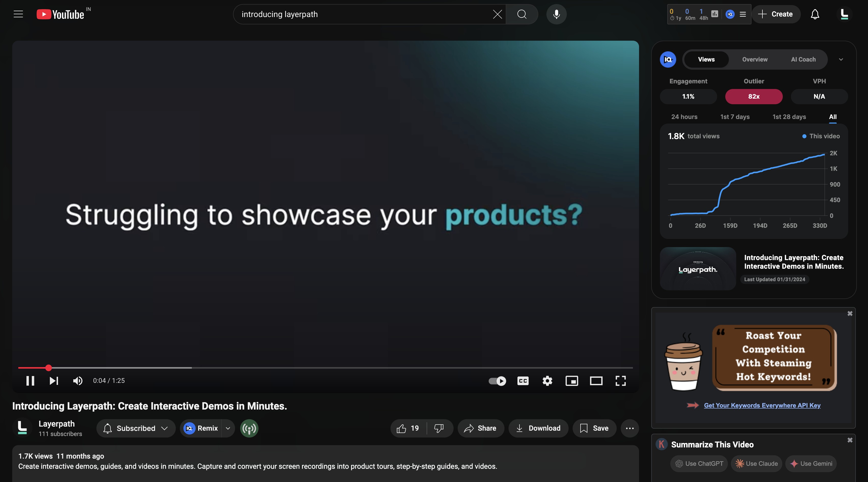The width and height of the screenshot is (868, 482).
Task: Enter fullscreen mode
Action: coord(621,381)
